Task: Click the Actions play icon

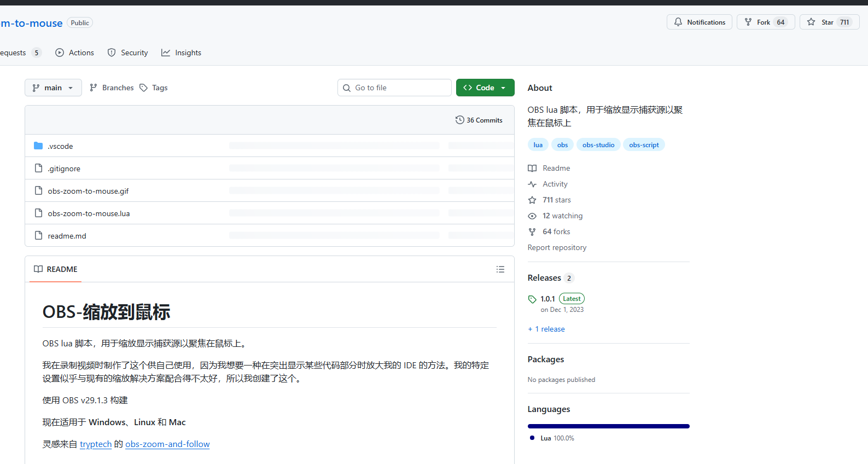Action: tap(60, 53)
